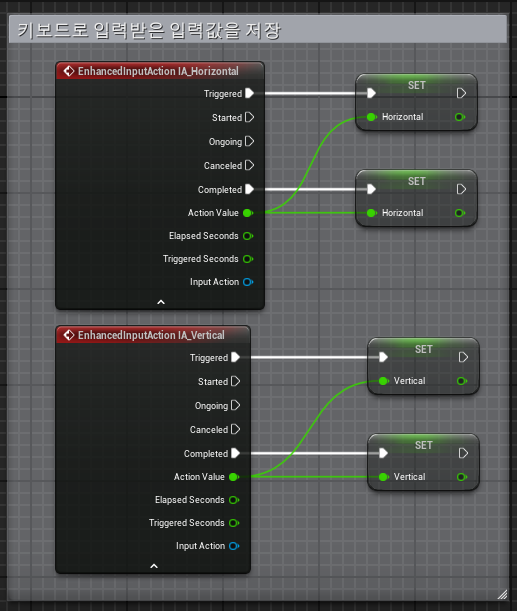Select the Action Value pin on IA_Vertical node
517x611 pixels.
pyautogui.click(x=234, y=477)
